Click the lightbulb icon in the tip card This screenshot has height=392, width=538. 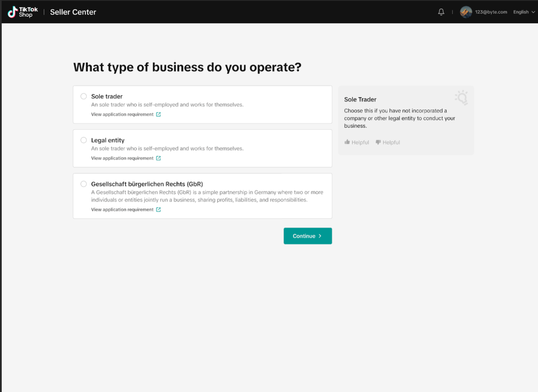461,97
